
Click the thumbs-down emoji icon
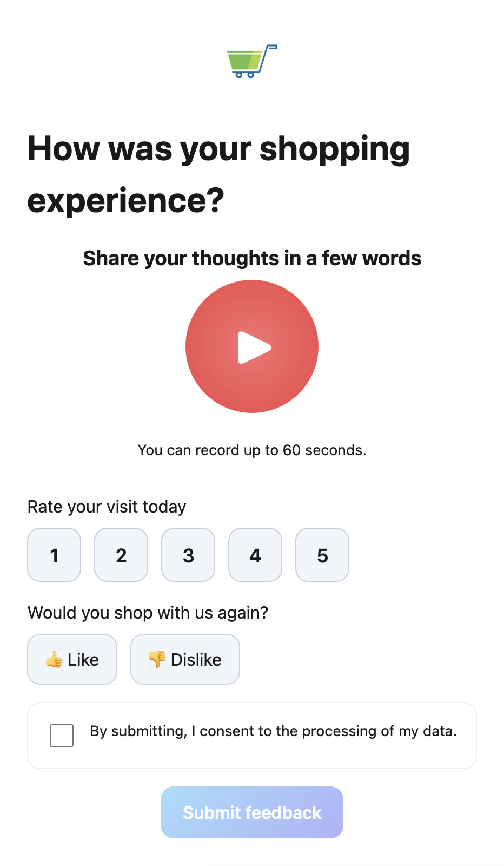pos(157,659)
